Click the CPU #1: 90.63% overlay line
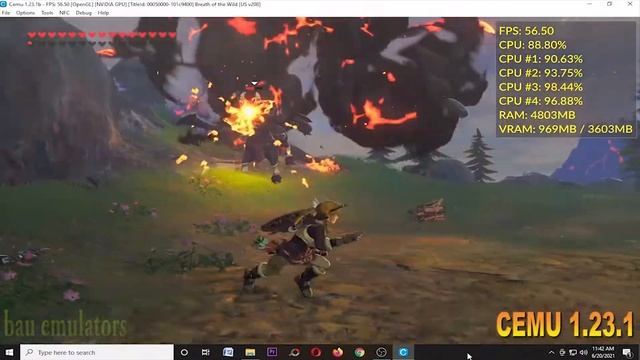This screenshot has height=360, width=640. point(541,59)
